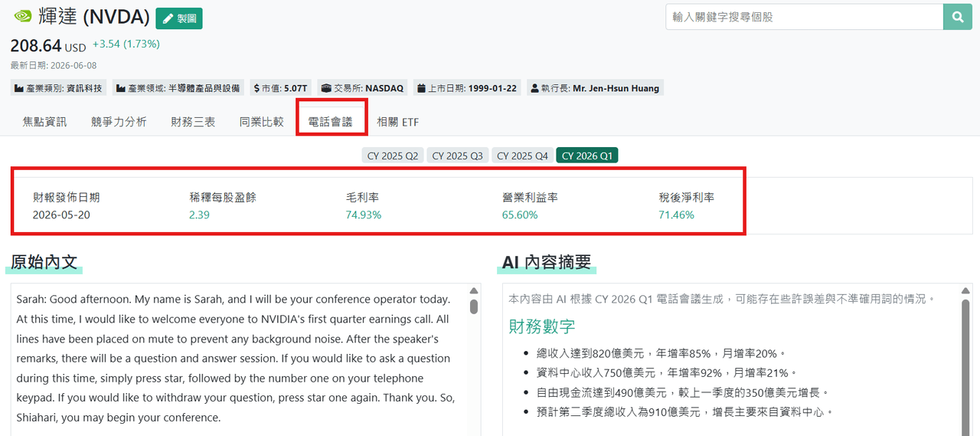Click the AI summary scrollbar thumb
Viewport: 980px width, 436px height.
[x=965, y=366]
